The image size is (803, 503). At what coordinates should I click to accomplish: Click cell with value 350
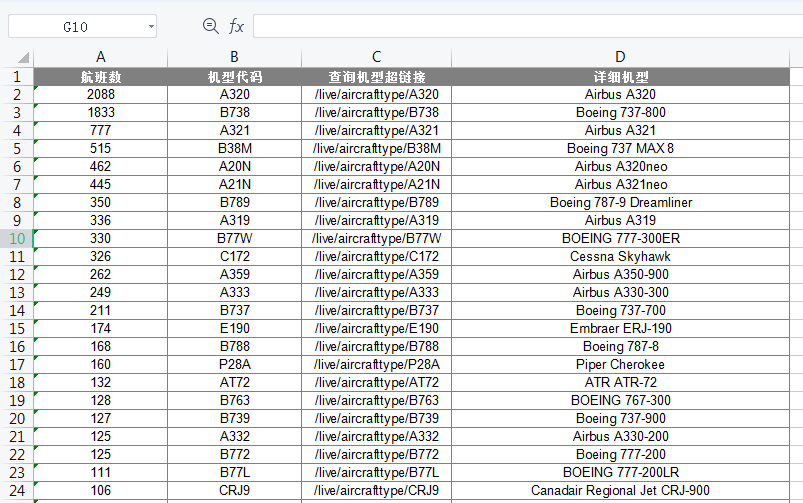click(x=100, y=202)
